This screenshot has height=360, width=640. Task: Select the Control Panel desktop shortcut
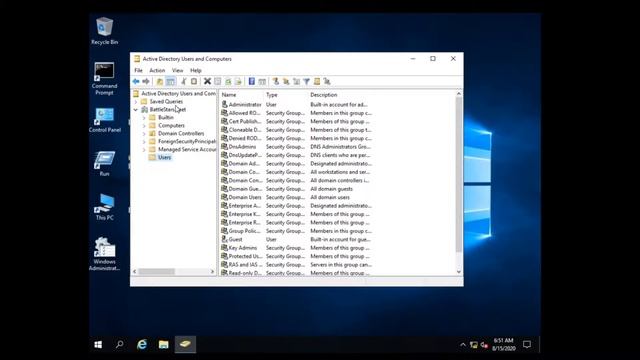pyautogui.click(x=104, y=120)
